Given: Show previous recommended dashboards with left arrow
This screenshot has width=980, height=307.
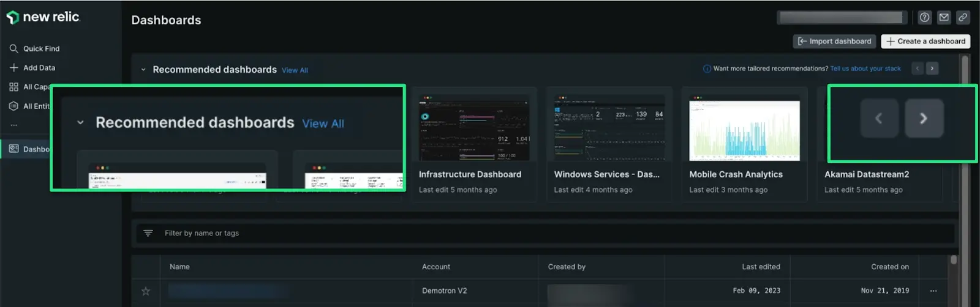Looking at the screenshot, I should click(x=918, y=68).
